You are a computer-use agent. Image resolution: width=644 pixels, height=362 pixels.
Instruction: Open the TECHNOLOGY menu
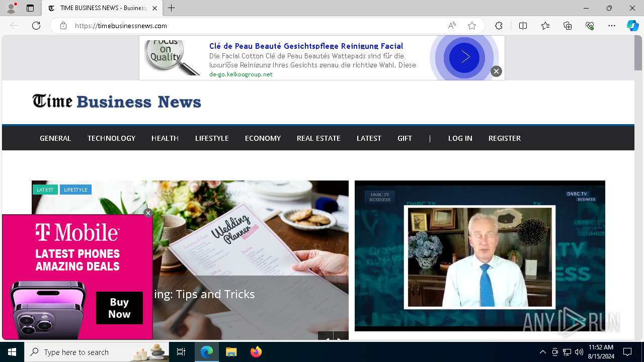111,138
